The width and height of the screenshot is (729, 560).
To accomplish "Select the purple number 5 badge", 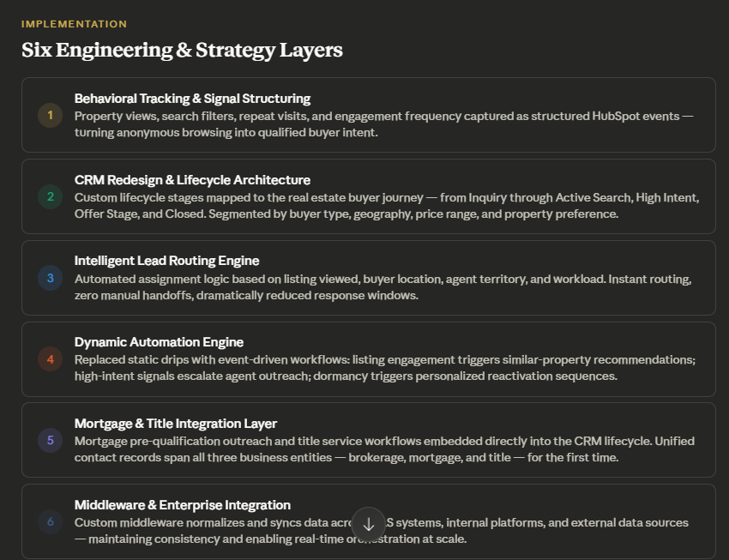I will [50, 440].
